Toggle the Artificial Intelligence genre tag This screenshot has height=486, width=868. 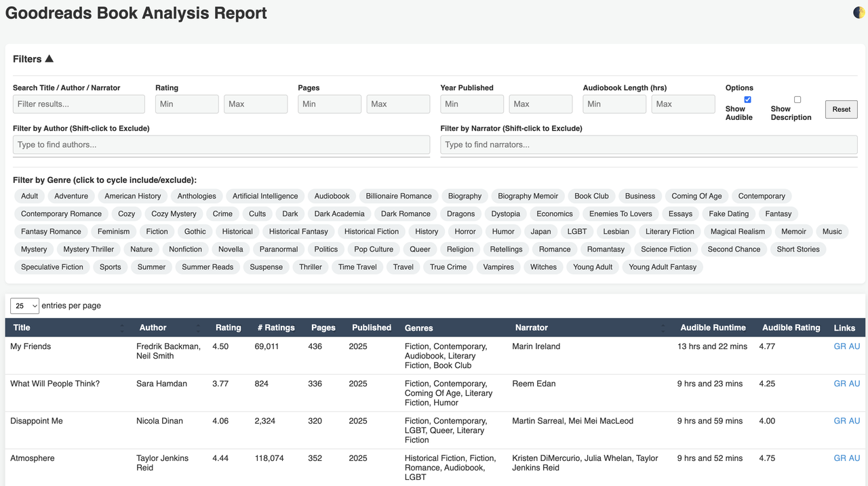pos(265,196)
